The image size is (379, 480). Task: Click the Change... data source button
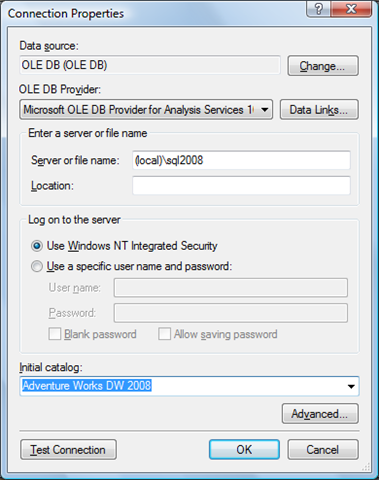pyautogui.click(x=323, y=66)
